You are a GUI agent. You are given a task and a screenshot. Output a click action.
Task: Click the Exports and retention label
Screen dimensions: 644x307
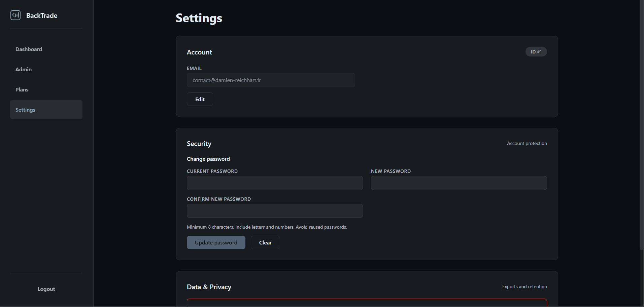[x=524, y=286]
